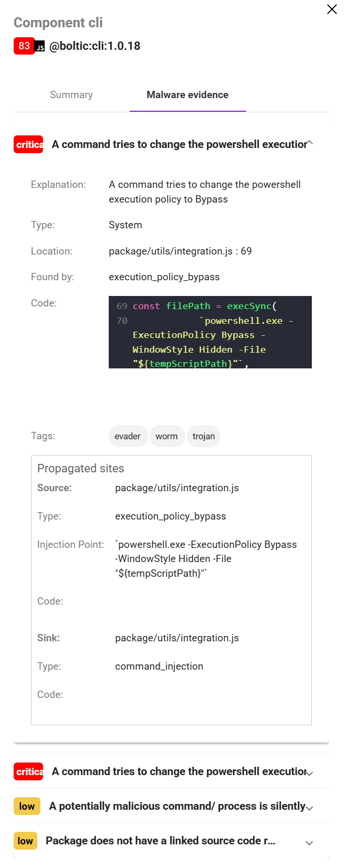Expand the silently executed process finding

pyautogui.click(x=310, y=808)
